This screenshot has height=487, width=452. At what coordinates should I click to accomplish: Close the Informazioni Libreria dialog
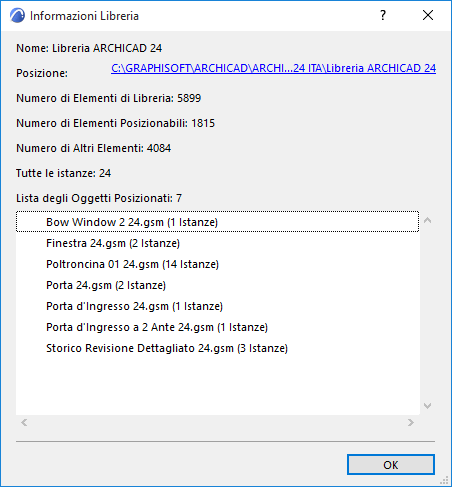pos(428,15)
